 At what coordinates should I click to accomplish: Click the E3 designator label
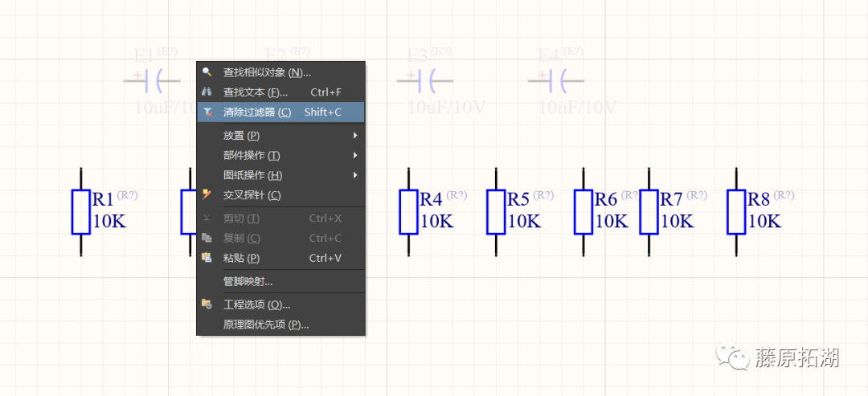coord(417,55)
